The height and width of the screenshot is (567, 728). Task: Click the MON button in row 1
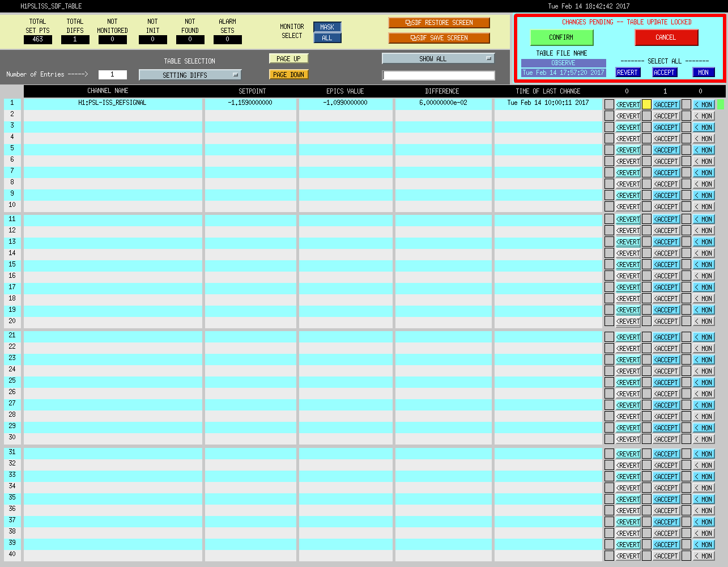point(704,105)
